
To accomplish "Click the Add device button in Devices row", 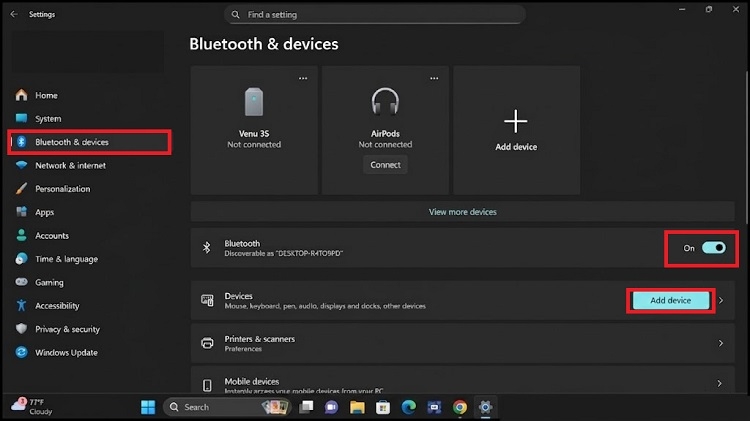I will [671, 300].
